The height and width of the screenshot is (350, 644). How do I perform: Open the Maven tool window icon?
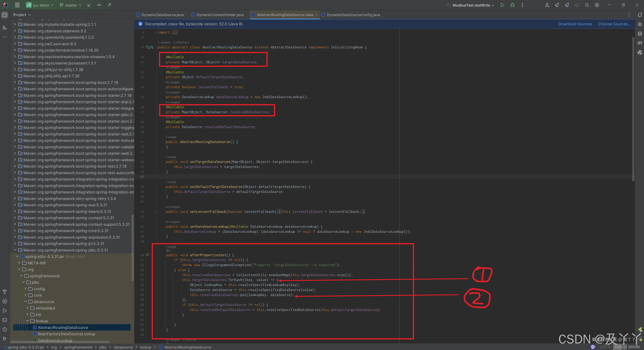coord(639,43)
